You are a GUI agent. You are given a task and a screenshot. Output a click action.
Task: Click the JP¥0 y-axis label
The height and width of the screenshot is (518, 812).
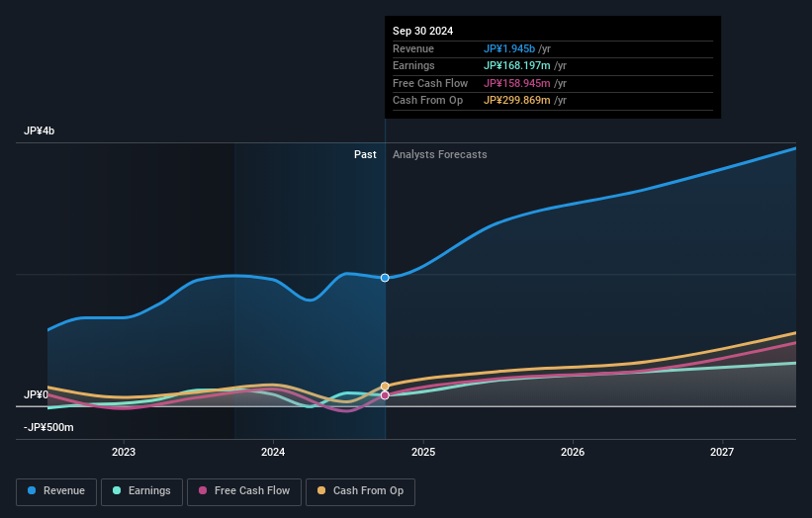click(36, 394)
